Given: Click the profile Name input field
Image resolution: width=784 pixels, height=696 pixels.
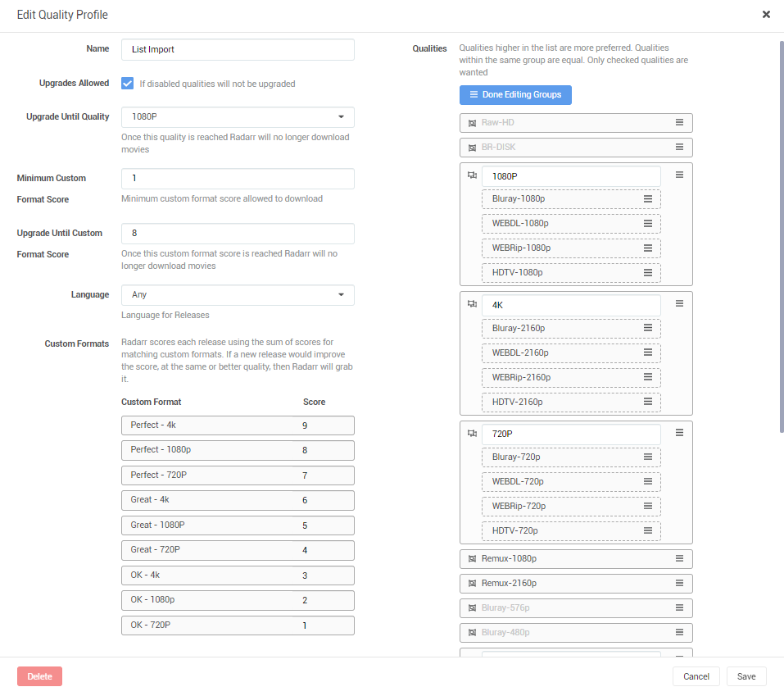Looking at the screenshot, I should [237, 49].
